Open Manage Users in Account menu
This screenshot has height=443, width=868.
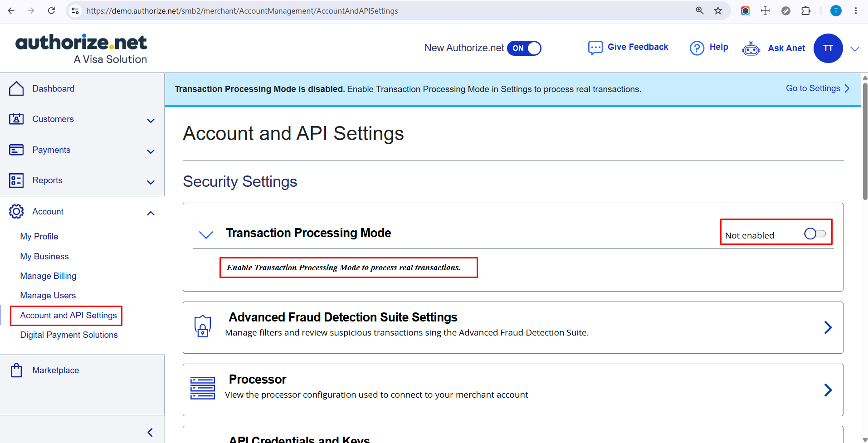pos(48,295)
